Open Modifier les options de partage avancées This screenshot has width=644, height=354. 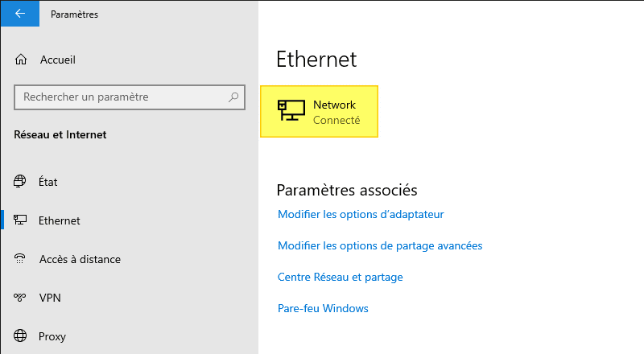(x=380, y=245)
